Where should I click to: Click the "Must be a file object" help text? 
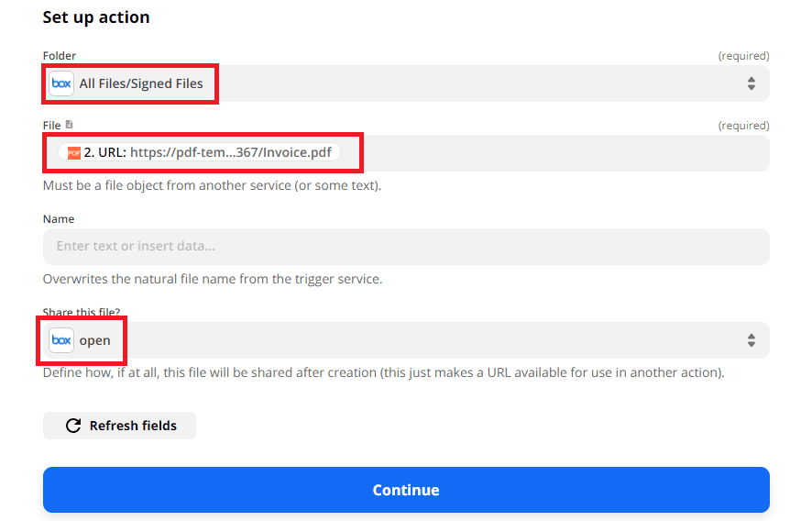click(212, 185)
